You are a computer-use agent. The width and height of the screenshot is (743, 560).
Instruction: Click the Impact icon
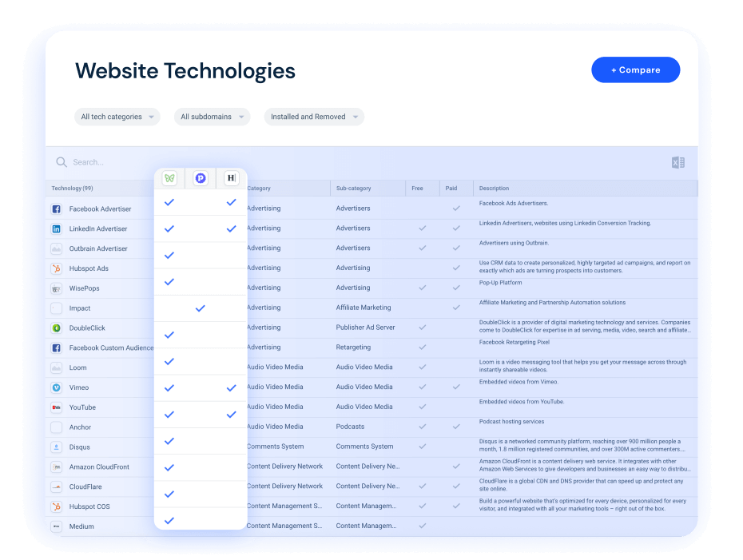pos(57,308)
